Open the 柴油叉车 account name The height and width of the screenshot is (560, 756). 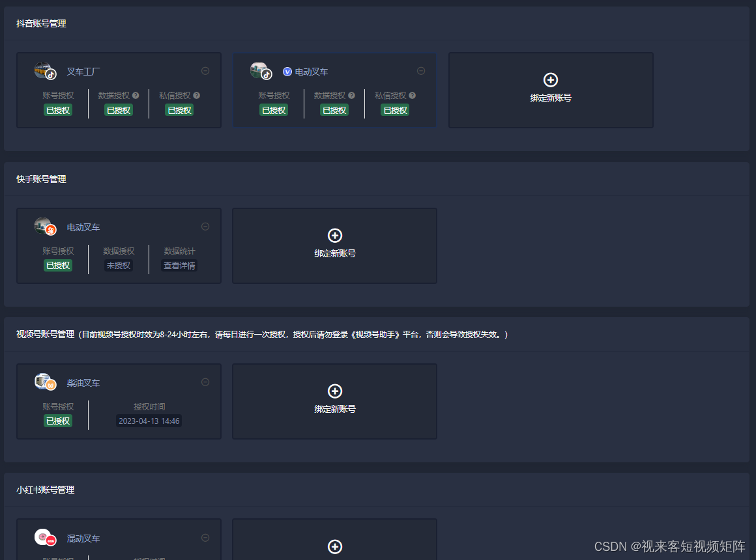(x=83, y=383)
